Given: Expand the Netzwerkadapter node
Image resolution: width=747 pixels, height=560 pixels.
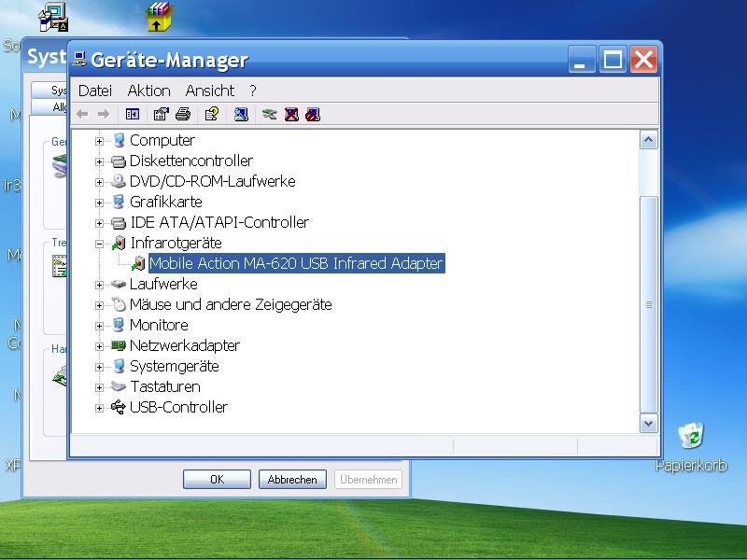Looking at the screenshot, I should (99, 346).
